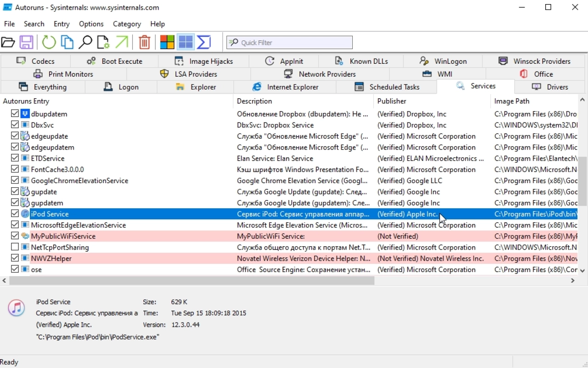
Task: Click the document-with-gear toolbar icon
Action: pos(103,42)
